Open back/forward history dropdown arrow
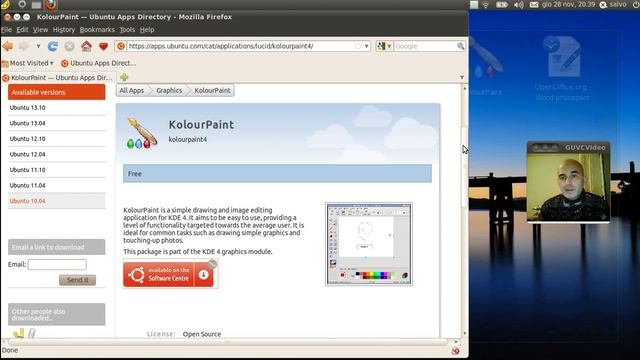Image resolution: width=640 pixels, height=360 pixels. coord(38,46)
